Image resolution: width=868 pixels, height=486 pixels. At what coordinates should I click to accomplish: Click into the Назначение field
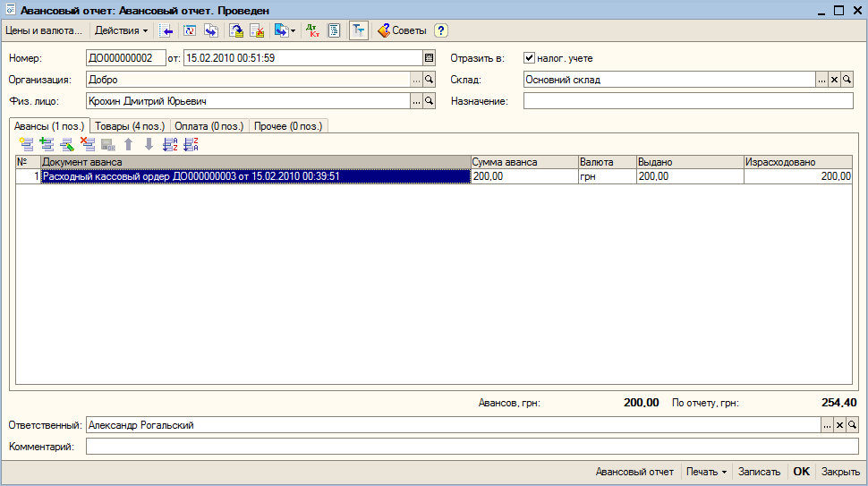[x=688, y=101]
